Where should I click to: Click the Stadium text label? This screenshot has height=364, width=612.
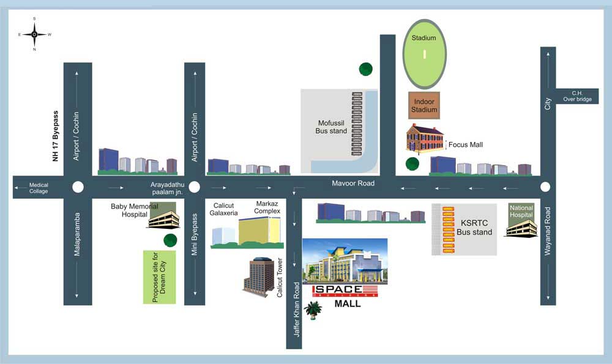click(424, 38)
